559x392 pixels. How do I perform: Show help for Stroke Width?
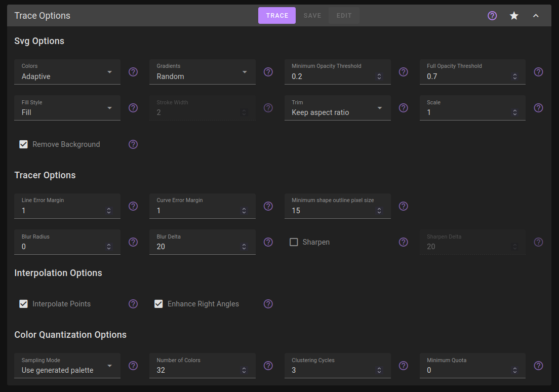[268, 108]
